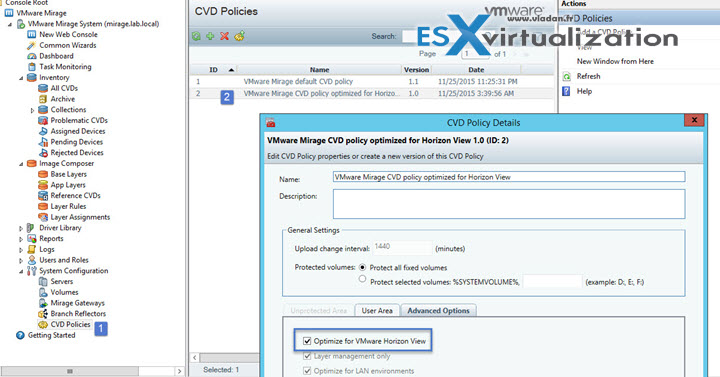Open Rejected Devices icon

tap(43, 152)
